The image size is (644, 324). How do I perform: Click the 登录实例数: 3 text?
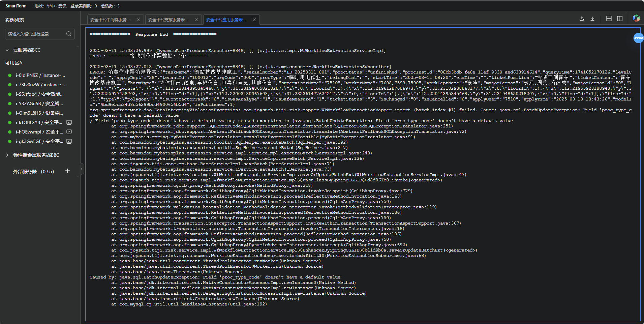(x=84, y=6)
